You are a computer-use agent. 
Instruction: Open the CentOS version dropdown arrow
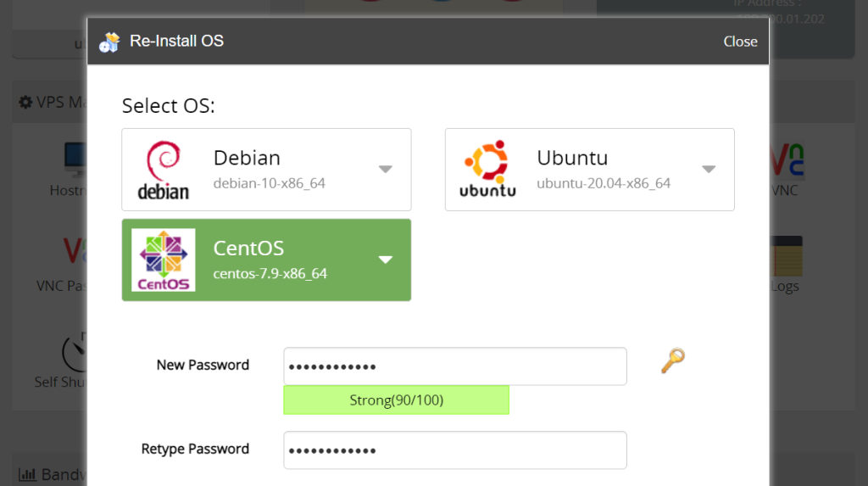[x=385, y=260]
